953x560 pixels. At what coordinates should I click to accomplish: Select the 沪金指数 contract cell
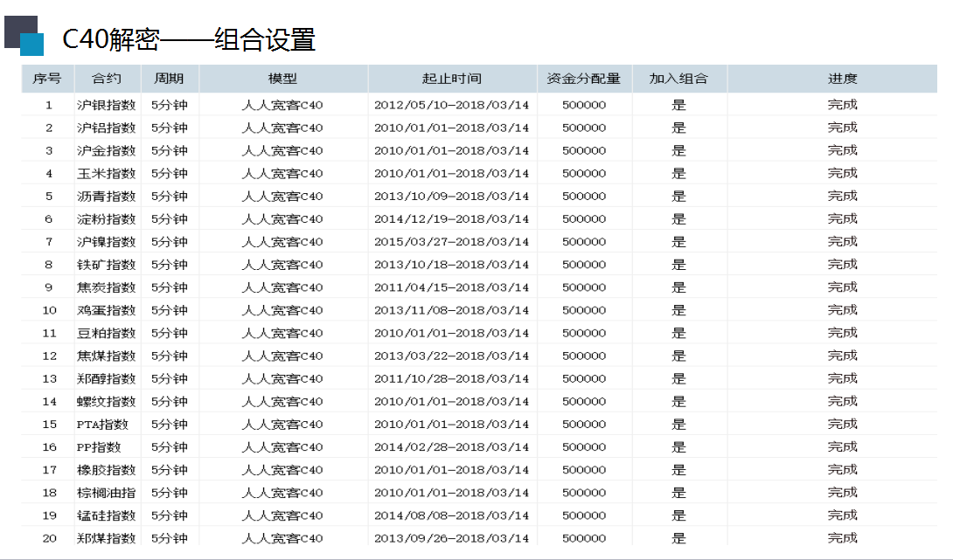107,150
